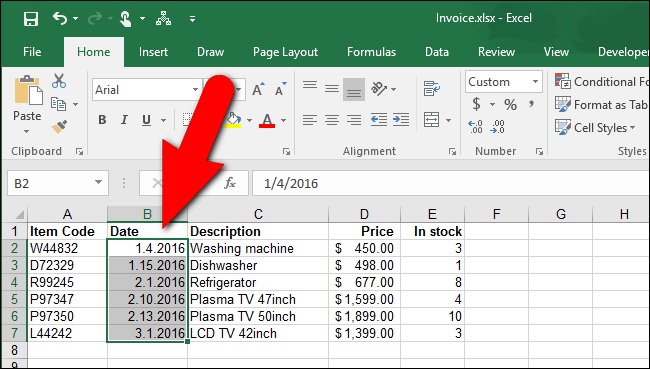Apply Accounting Number Format dollar icon

pyautogui.click(x=477, y=104)
